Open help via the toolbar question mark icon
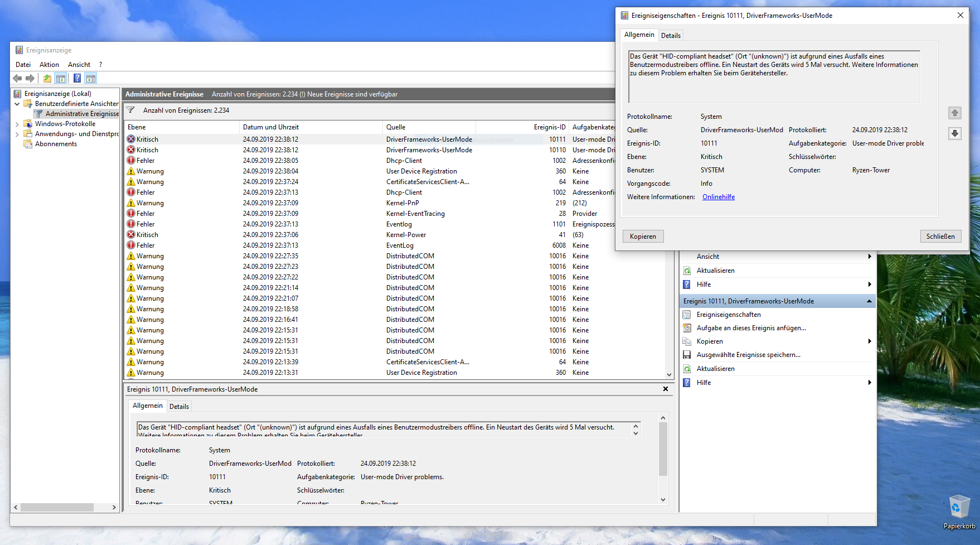The image size is (980, 545). [x=77, y=79]
